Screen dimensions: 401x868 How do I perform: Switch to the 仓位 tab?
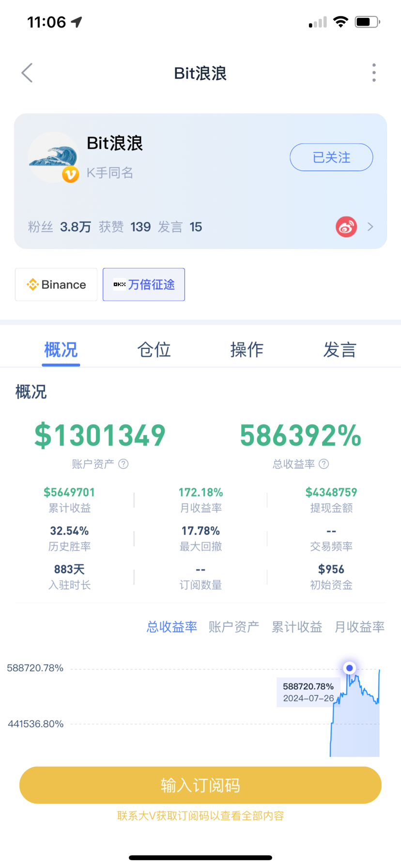pyautogui.click(x=154, y=349)
